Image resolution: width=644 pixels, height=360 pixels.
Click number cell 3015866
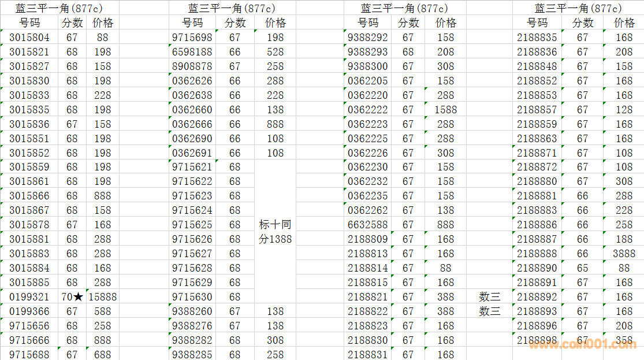tap(29, 196)
